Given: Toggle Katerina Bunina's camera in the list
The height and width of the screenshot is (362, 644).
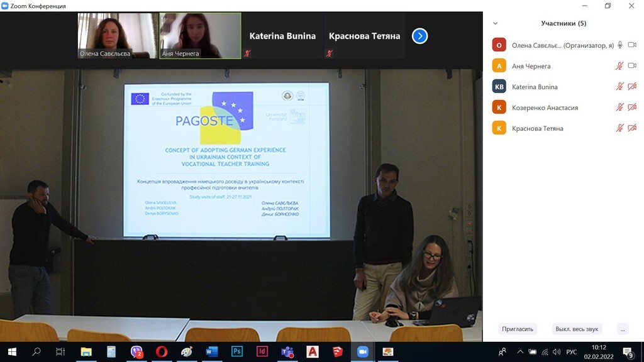Looking at the screenshot, I should [x=632, y=87].
